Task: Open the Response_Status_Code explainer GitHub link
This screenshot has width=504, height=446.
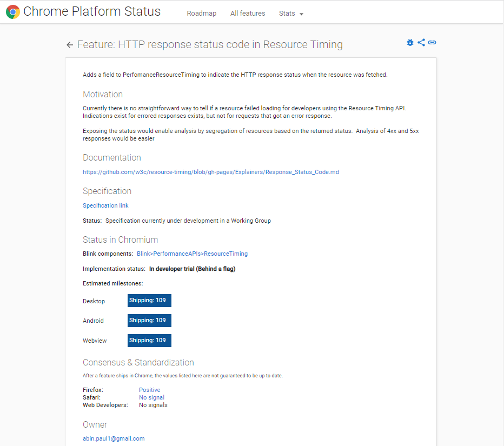Action: [x=210, y=171]
